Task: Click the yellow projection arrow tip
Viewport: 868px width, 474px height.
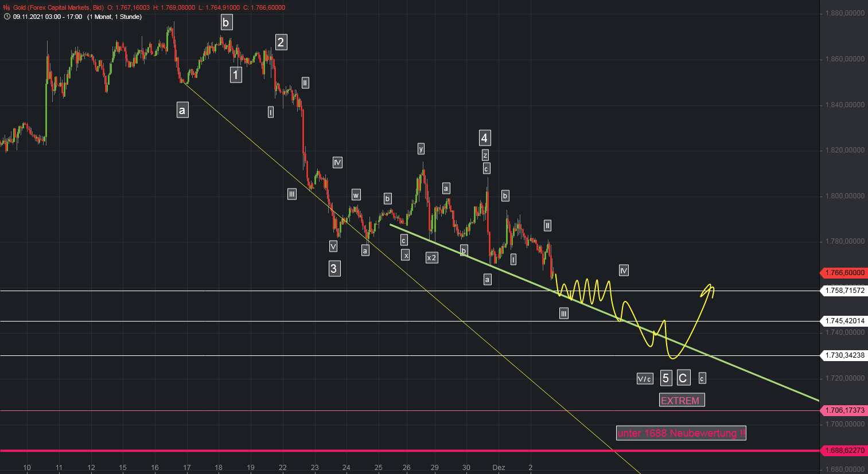Action: coord(711,287)
